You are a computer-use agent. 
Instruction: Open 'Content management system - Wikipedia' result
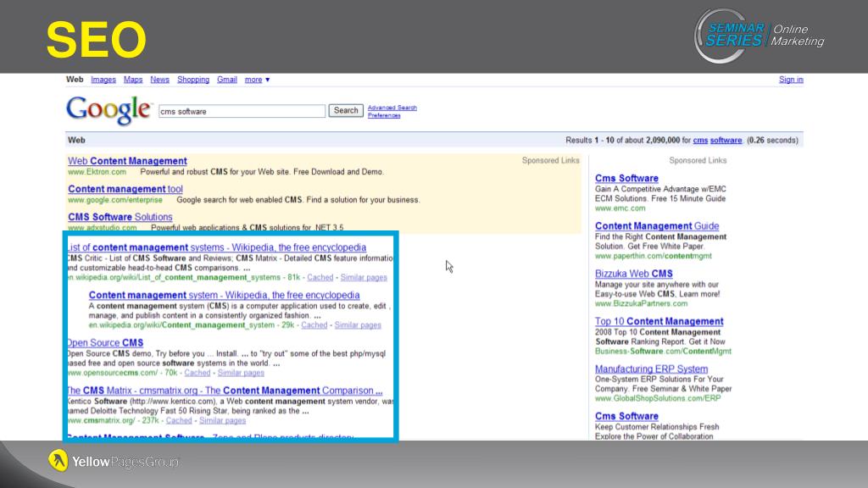pos(224,295)
